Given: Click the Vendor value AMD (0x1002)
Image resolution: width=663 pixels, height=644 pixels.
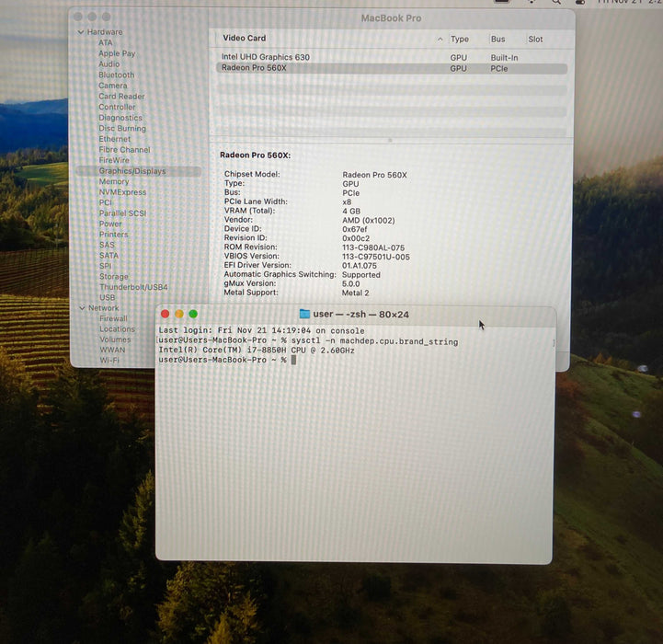Looking at the screenshot, I should pos(369,221).
